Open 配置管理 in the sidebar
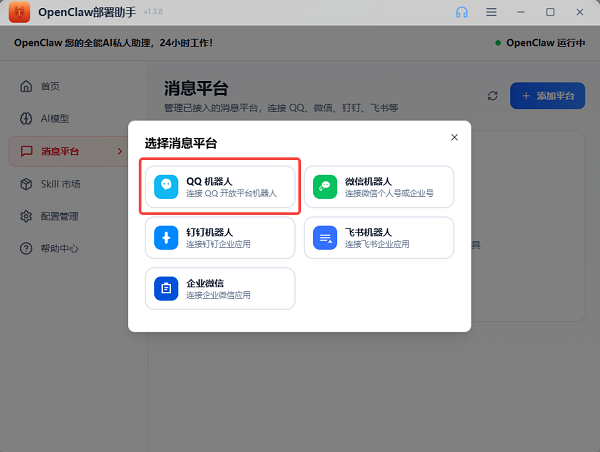 75,216
